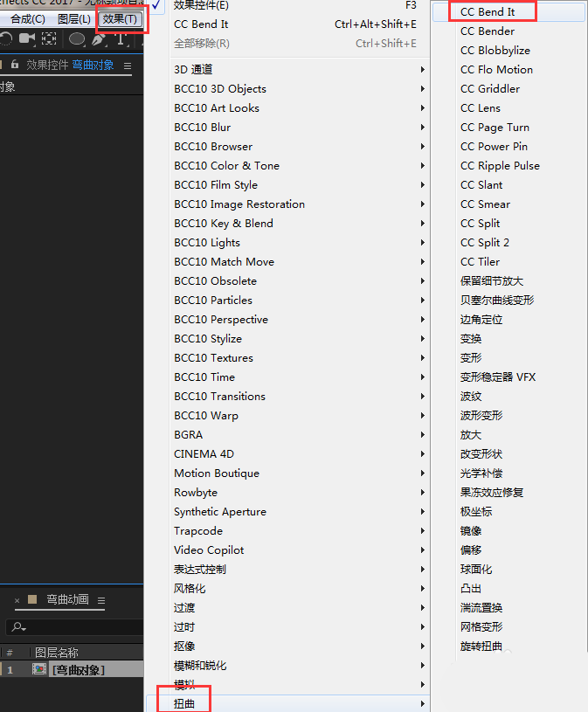Open the 效果控件 panel menu icon
Screen dimensions: 588x712
[128, 66]
